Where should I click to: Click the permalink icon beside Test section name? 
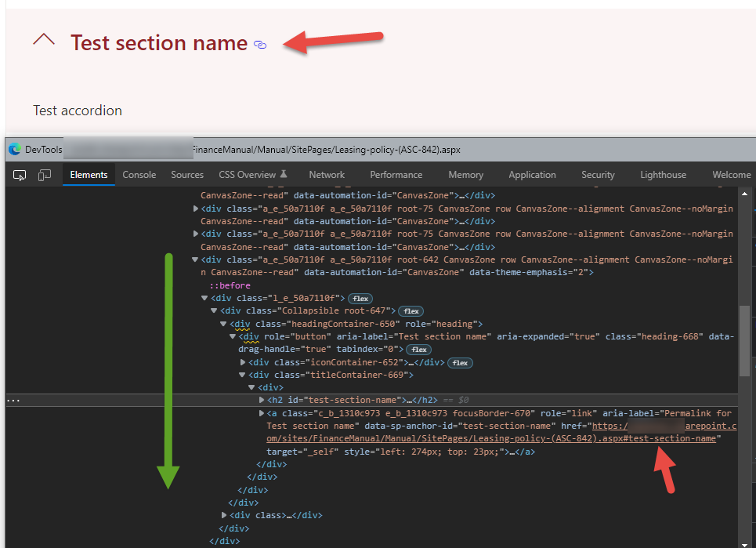(259, 45)
